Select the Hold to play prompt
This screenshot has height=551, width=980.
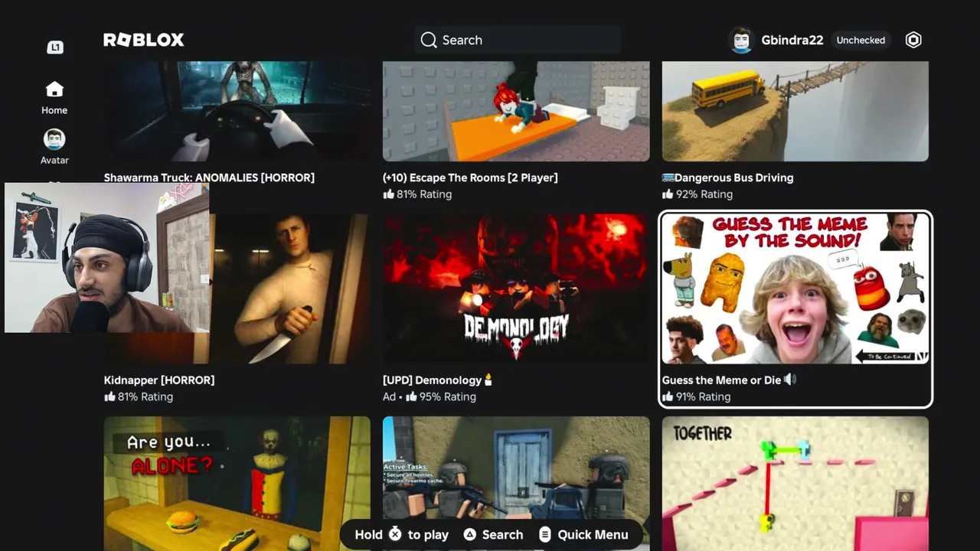click(401, 534)
